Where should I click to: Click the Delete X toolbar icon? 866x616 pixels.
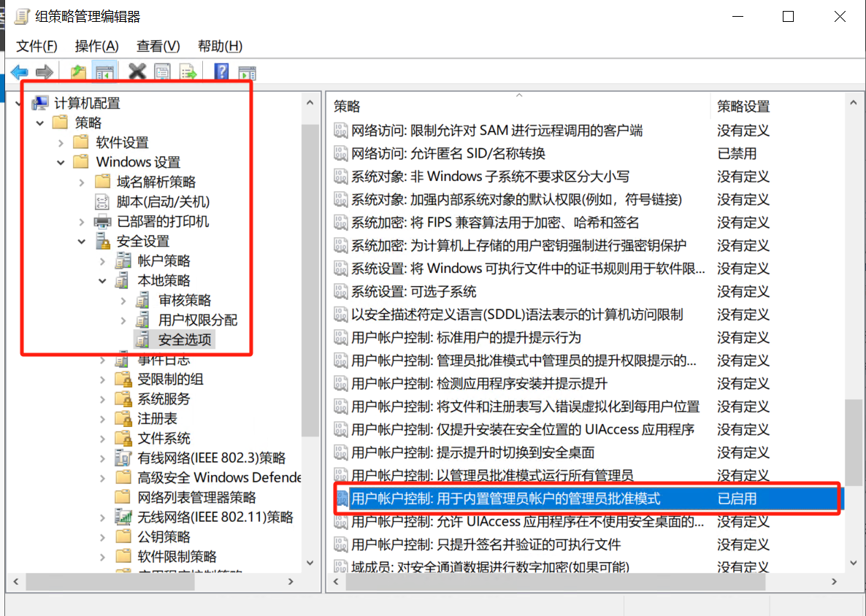(137, 72)
